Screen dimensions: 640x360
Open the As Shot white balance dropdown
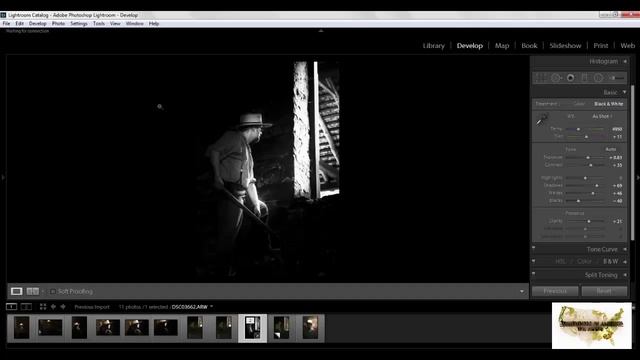(602, 116)
